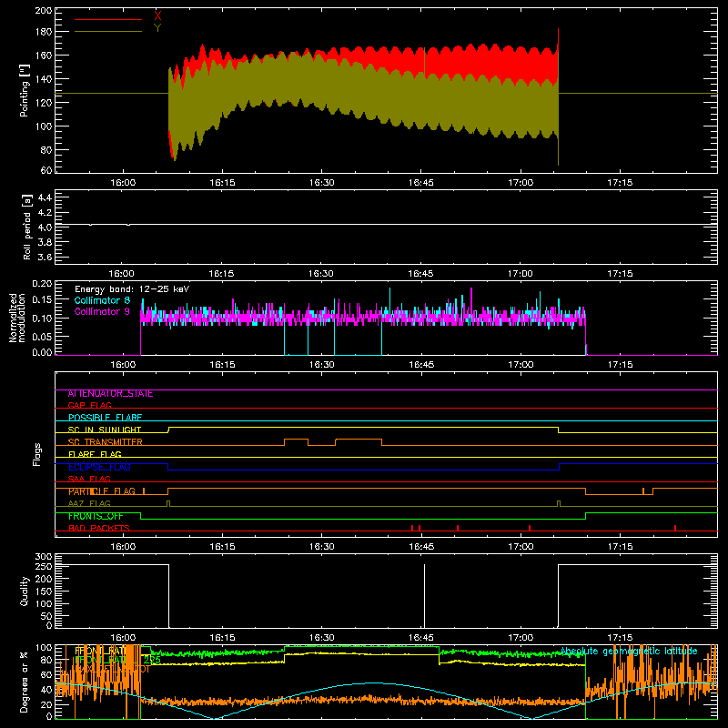
Task: Click 16:15 tick under the Quality plot
Action: pyautogui.click(x=222, y=638)
